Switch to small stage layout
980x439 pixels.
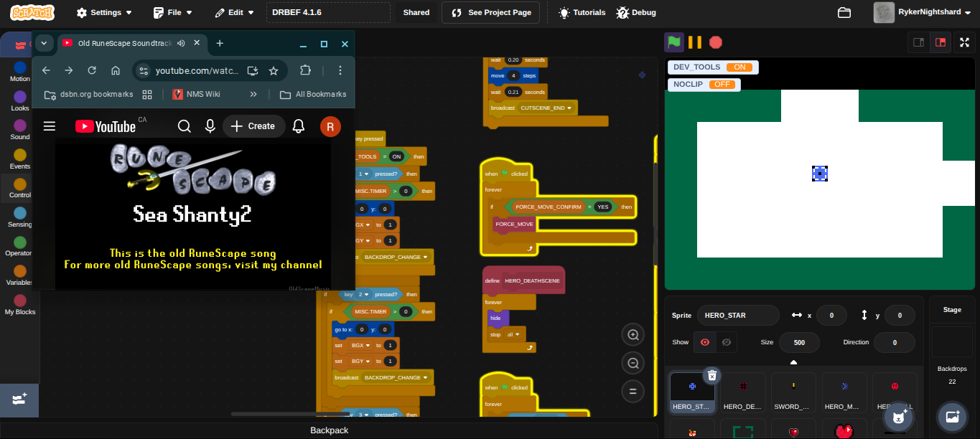point(918,42)
